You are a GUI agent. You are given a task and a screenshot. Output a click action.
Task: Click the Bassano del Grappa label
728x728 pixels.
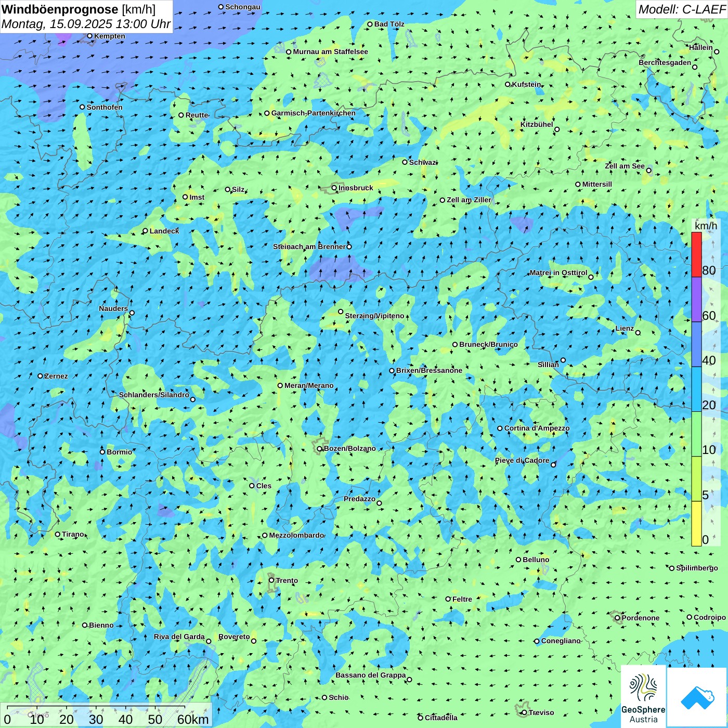click(x=371, y=675)
